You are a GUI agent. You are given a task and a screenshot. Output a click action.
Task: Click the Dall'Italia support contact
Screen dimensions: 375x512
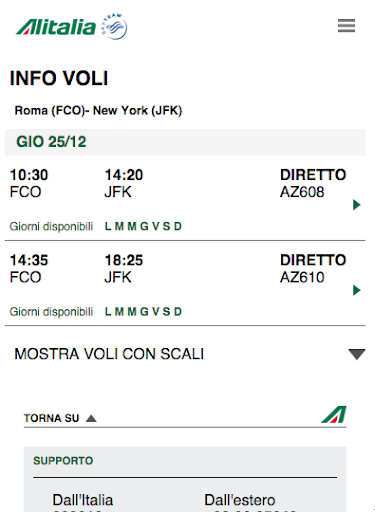pos(83,501)
